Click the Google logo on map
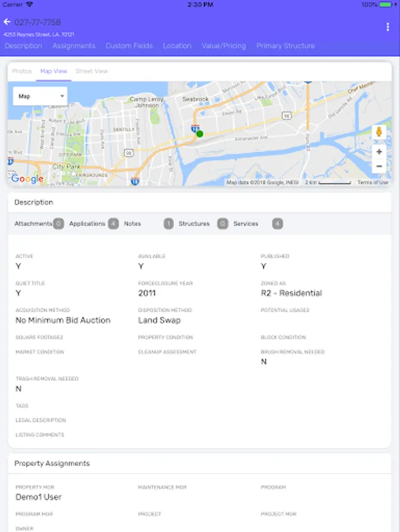 (27, 179)
